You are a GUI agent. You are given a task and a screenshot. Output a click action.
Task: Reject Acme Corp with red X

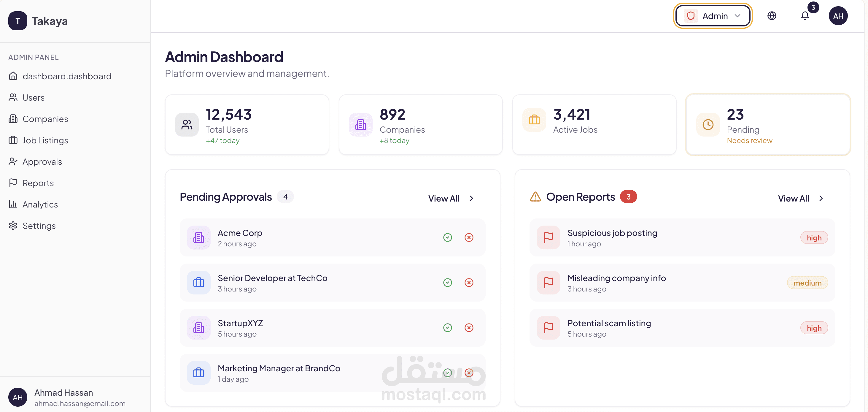pos(469,237)
